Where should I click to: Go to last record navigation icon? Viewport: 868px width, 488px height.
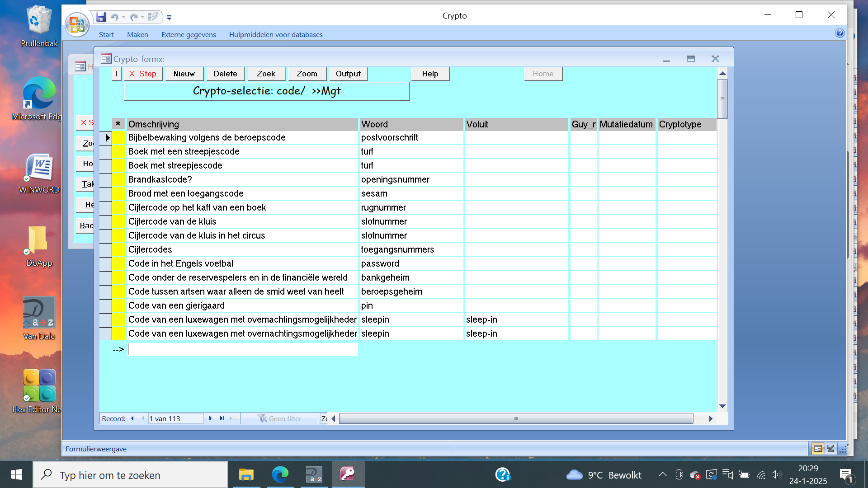[x=222, y=418]
